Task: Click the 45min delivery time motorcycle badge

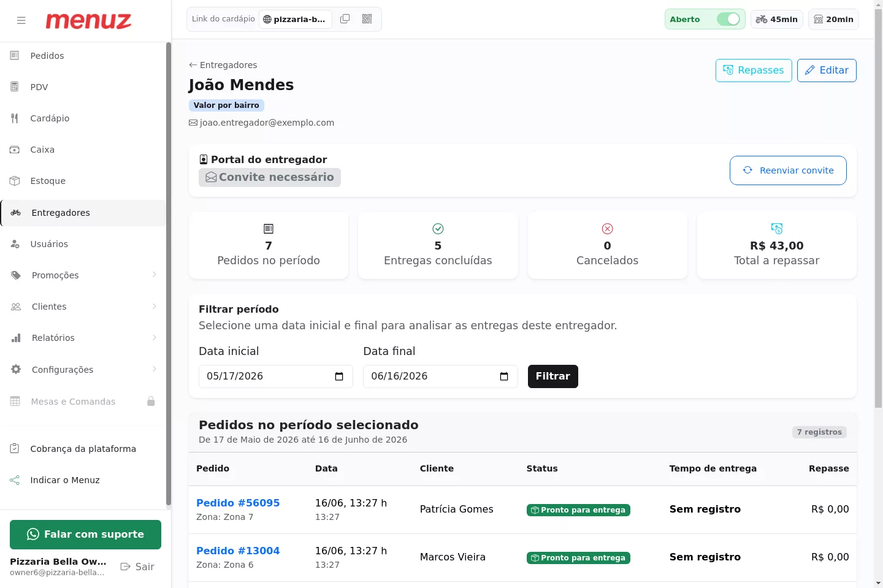Action: click(777, 19)
